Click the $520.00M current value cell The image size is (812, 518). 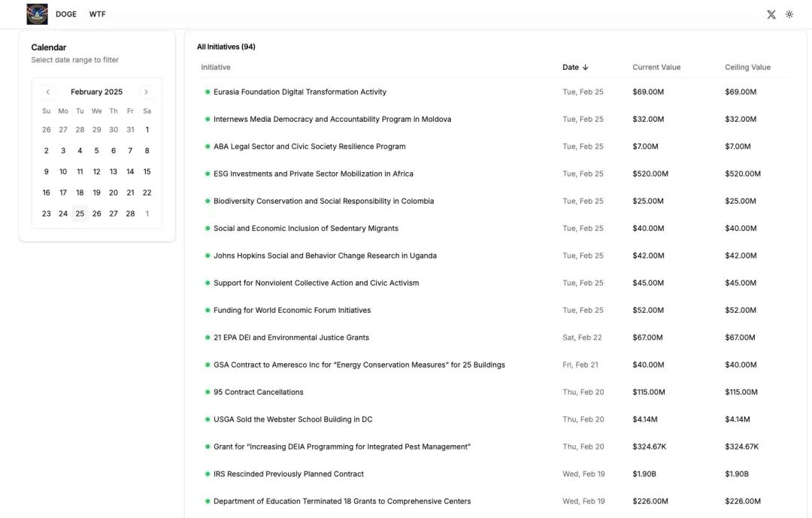pyautogui.click(x=650, y=174)
